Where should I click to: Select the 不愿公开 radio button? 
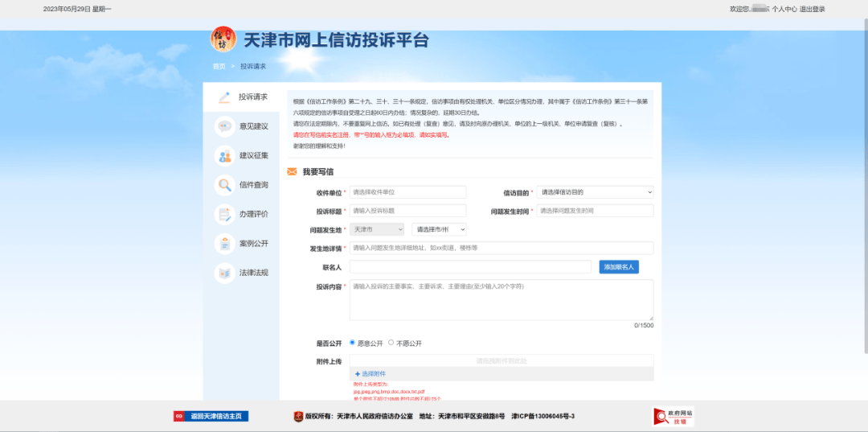pyautogui.click(x=391, y=343)
